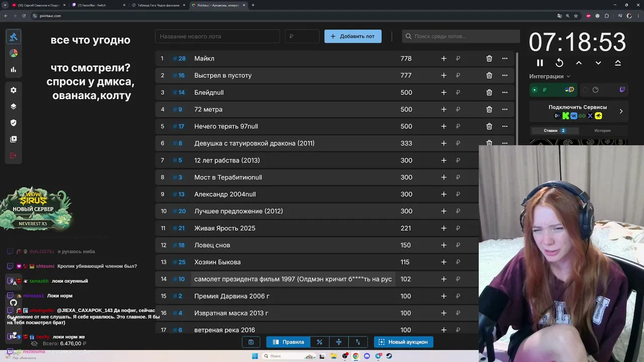Click the save icon in bottom toolbar

tap(251, 342)
